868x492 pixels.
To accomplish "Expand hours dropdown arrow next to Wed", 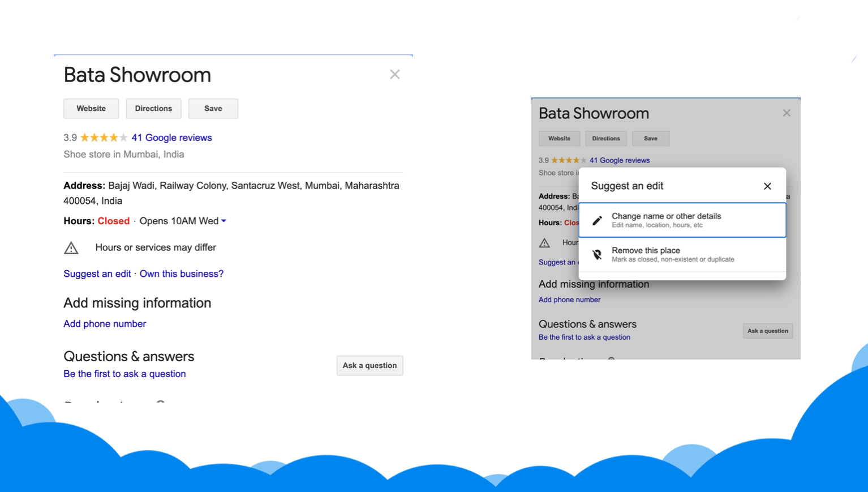I will coord(224,221).
